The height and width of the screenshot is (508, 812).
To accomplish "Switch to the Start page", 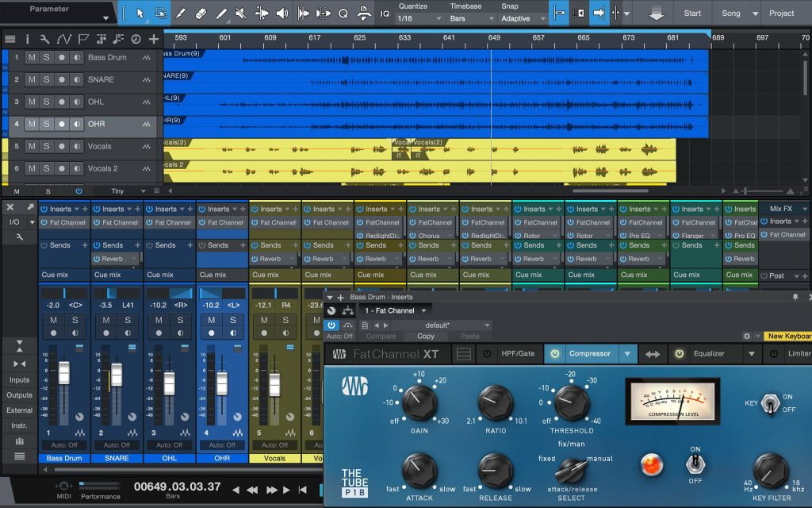I will [692, 13].
